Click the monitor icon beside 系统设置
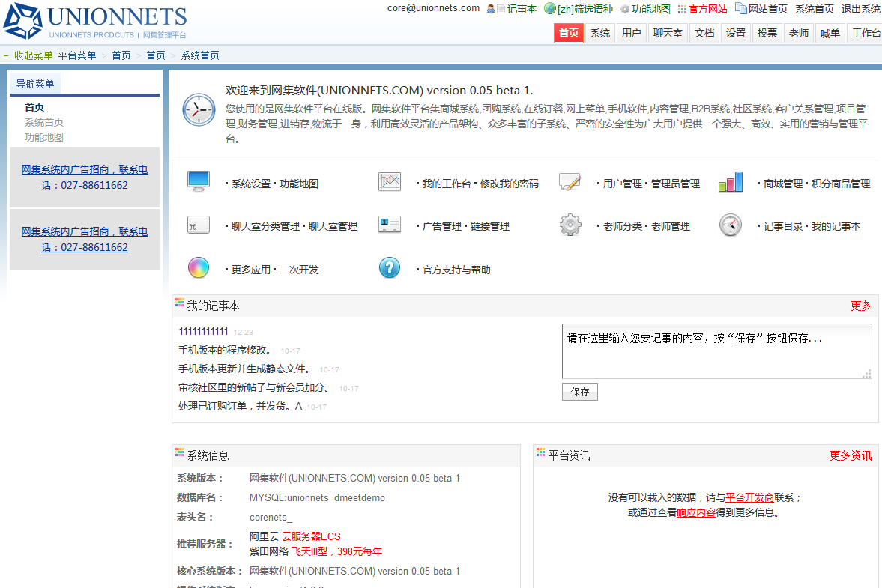 199,181
